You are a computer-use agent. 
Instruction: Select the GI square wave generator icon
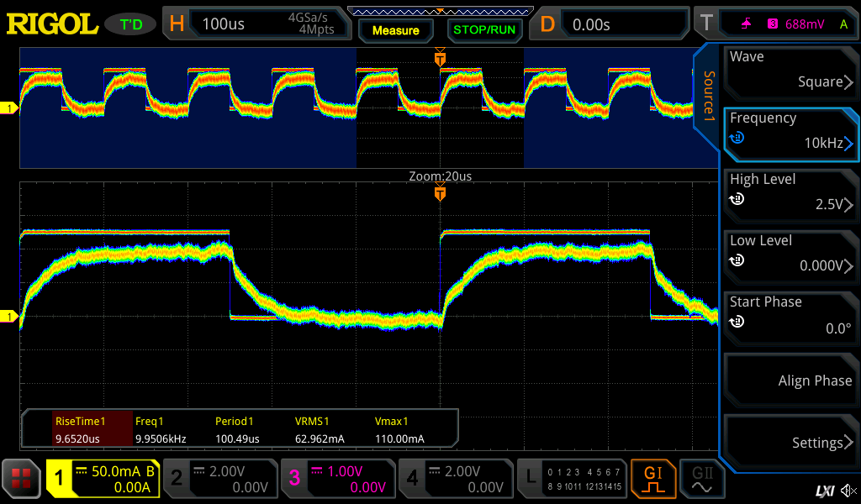[x=653, y=479]
